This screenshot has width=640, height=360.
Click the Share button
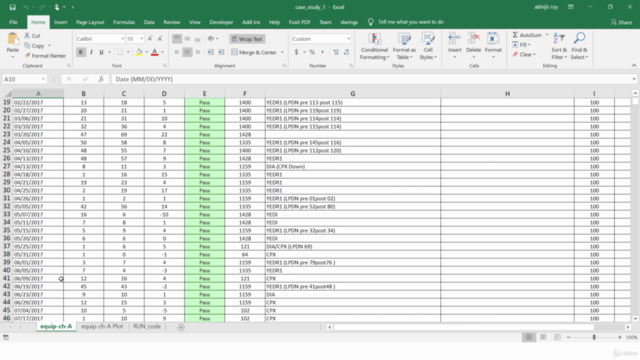coord(621,22)
